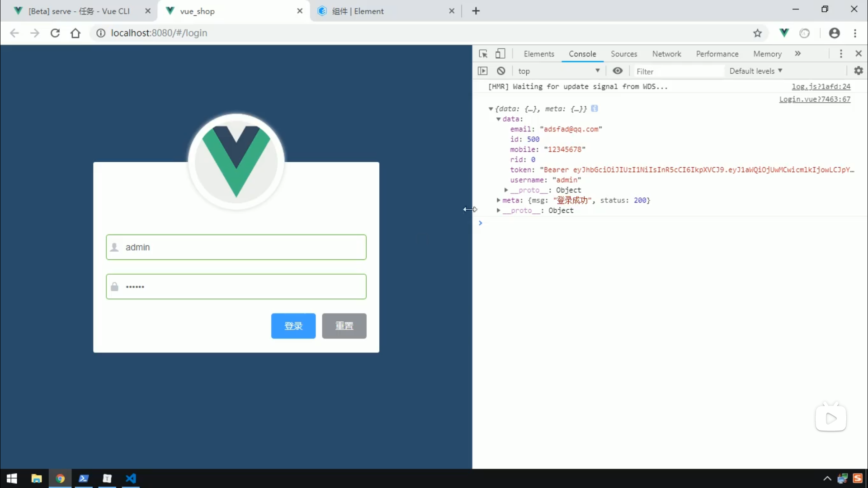Go back in browser history
Image resolution: width=868 pixels, height=488 pixels.
pos(14,33)
